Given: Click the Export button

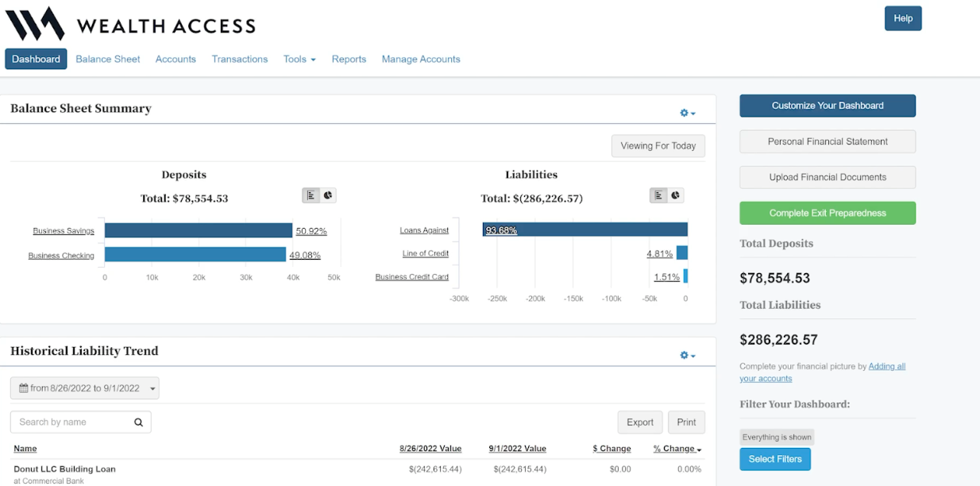Looking at the screenshot, I should (x=640, y=422).
